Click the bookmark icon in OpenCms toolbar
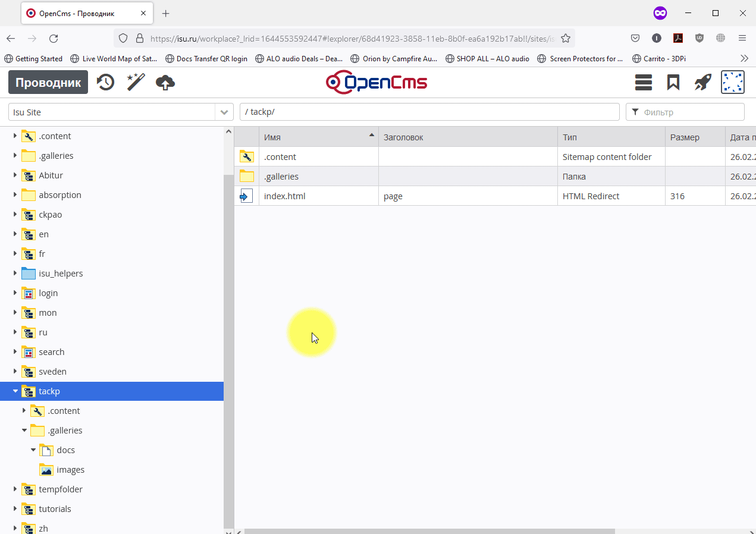Image resolution: width=756 pixels, height=534 pixels. tap(673, 82)
